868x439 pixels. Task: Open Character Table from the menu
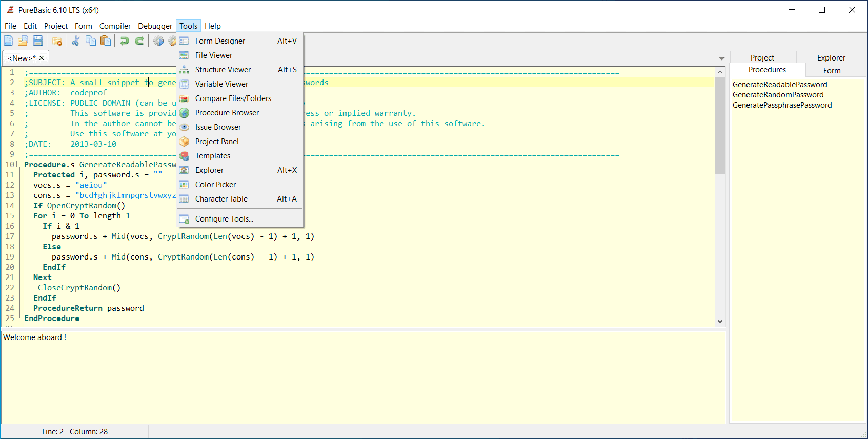(240, 199)
